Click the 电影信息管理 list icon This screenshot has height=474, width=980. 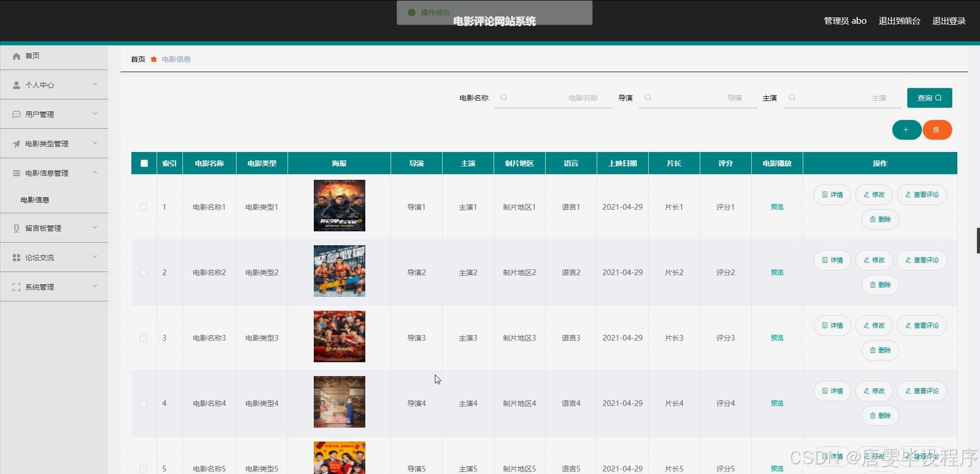(16, 173)
